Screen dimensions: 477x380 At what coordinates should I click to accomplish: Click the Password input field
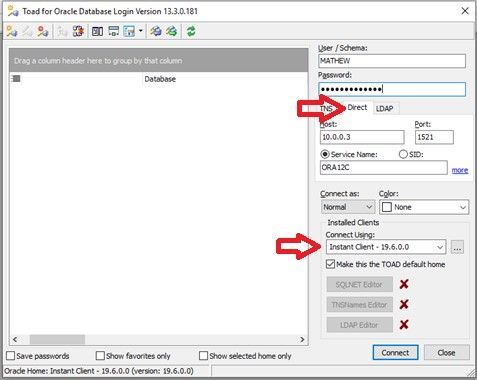click(392, 89)
